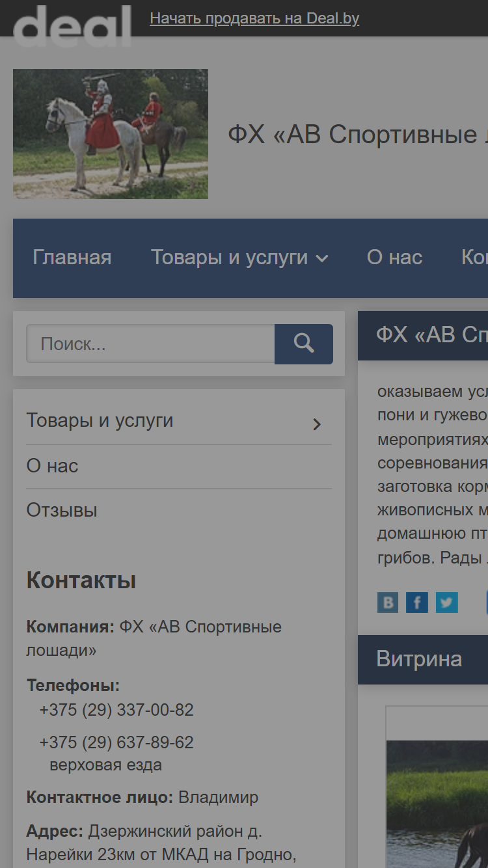Open the product photo in Витрина
This screenshot has width=488, height=868.
click(437, 804)
